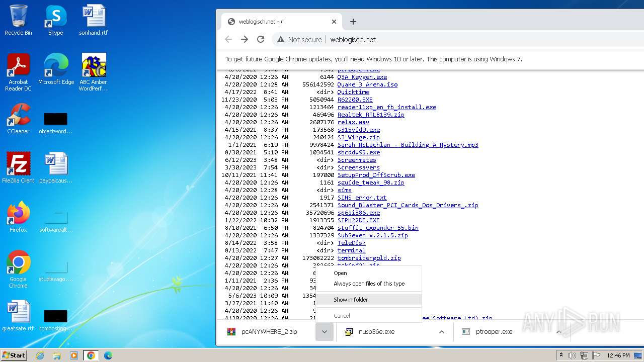
Task: Launch the Firefox desktop shortcut
Action: [x=18, y=217]
